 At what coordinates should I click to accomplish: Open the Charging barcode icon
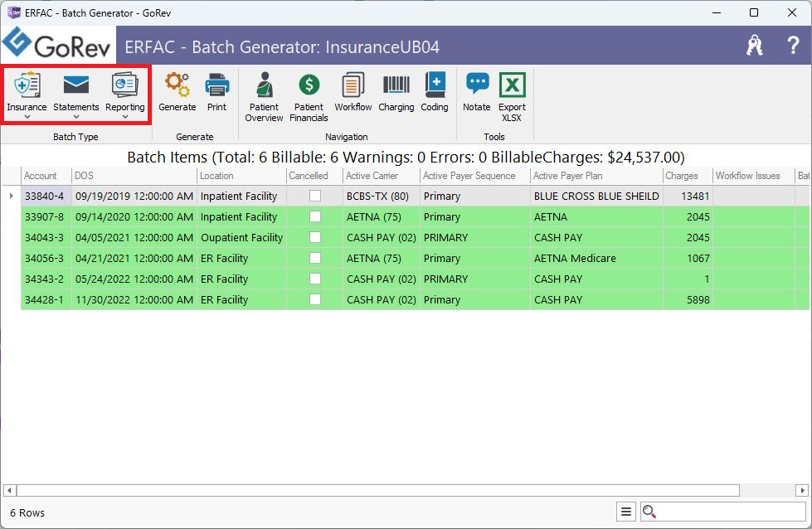coord(396,85)
